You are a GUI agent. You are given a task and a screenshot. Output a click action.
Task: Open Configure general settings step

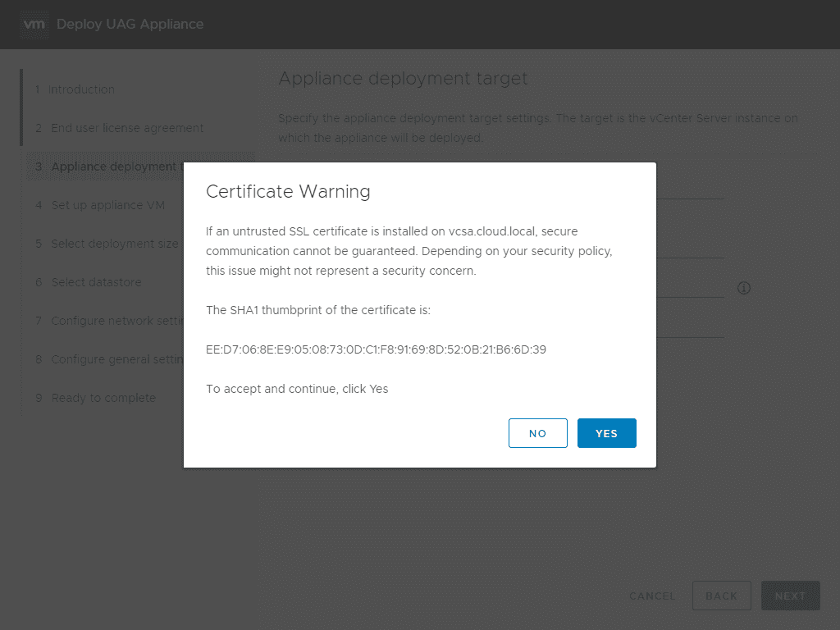(x=115, y=359)
